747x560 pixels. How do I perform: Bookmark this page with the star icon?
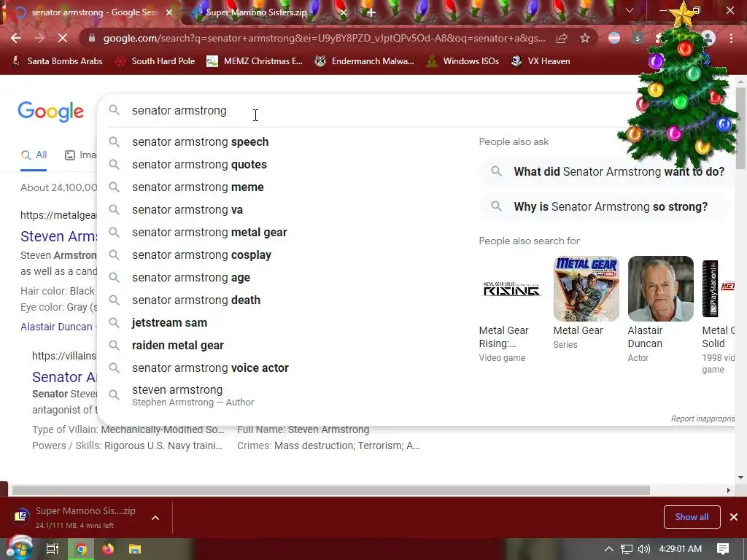point(585,38)
